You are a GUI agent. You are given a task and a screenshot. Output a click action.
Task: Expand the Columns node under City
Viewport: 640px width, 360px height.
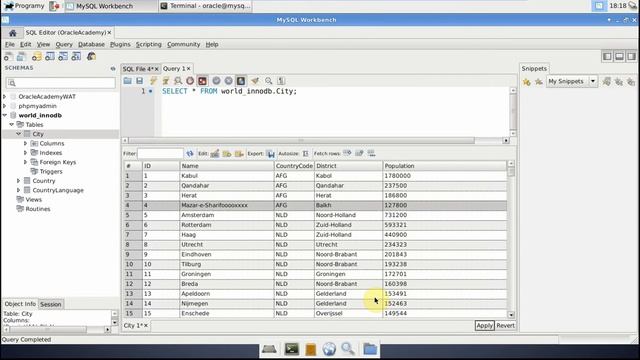coord(25,143)
